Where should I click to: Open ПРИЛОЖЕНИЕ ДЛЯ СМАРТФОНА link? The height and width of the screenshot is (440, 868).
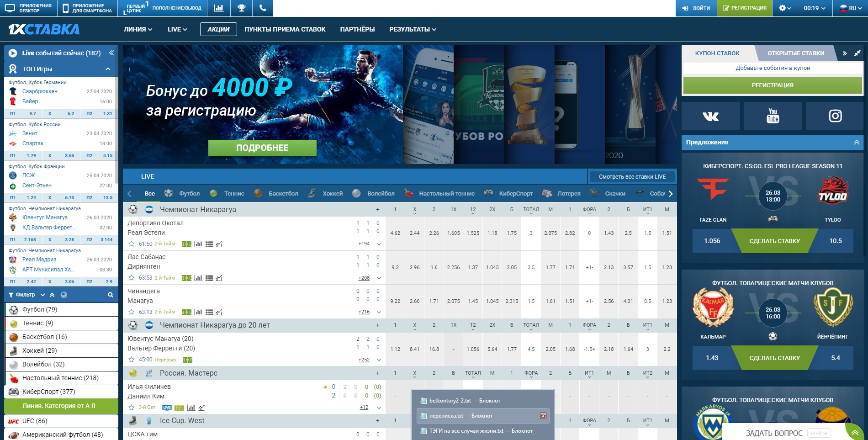pyautogui.click(x=87, y=8)
